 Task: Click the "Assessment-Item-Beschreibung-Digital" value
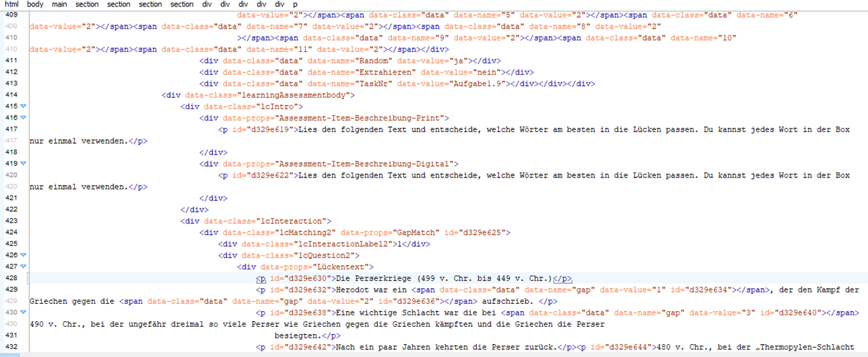364,164
